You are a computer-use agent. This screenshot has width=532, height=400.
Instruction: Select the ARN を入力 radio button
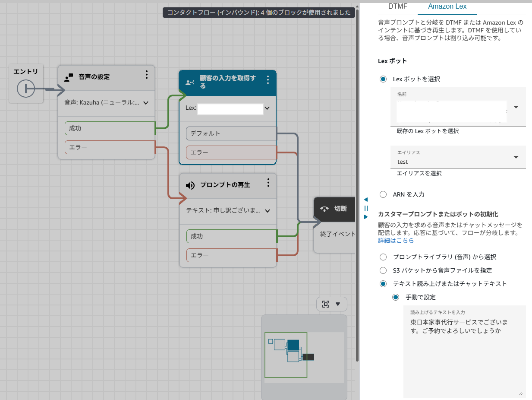[x=383, y=194]
